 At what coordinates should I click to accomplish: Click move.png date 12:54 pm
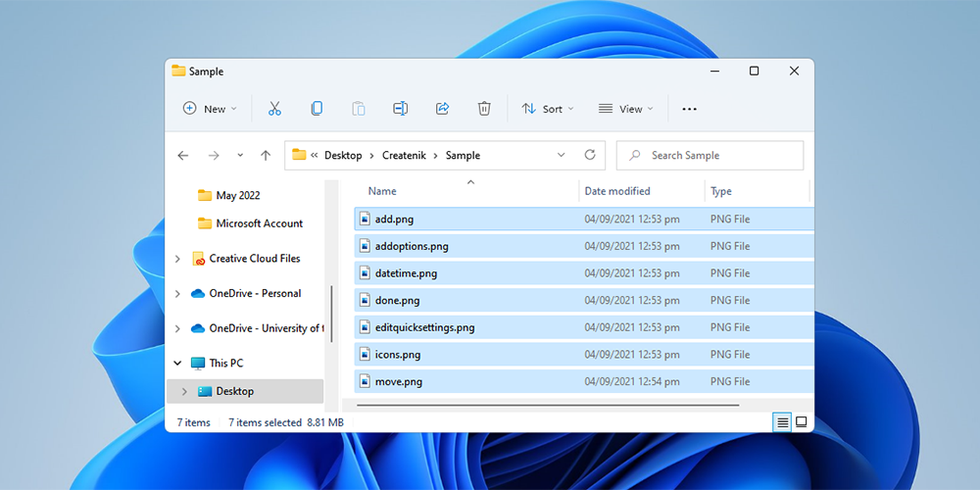coord(632,382)
